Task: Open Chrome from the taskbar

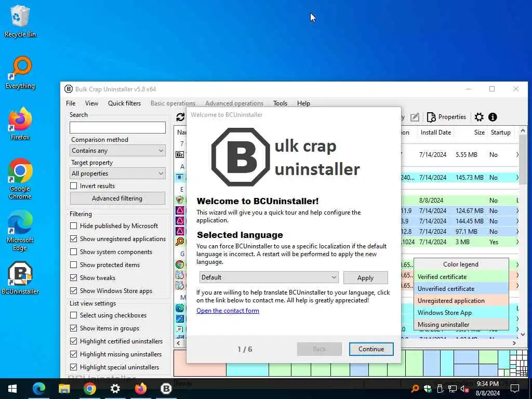Action: pyautogui.click(x=89, y=389)
